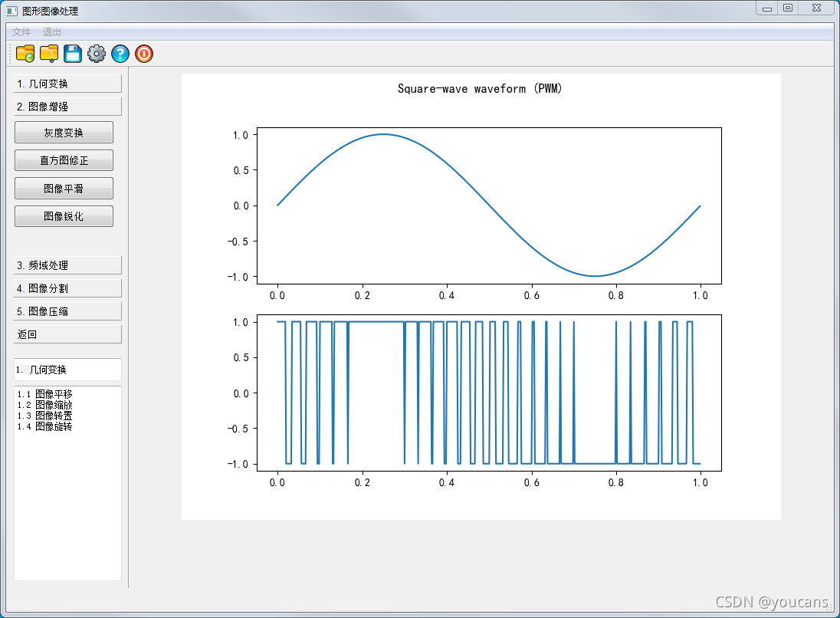Maximize the 图形图像处理 window
The image size is (840, 618).
[788, 8]
